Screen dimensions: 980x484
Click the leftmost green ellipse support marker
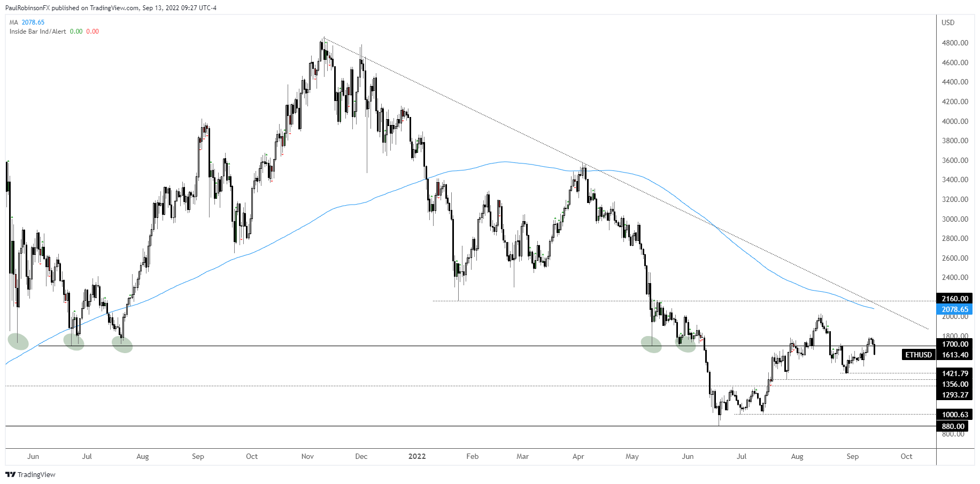pos(18,341)
